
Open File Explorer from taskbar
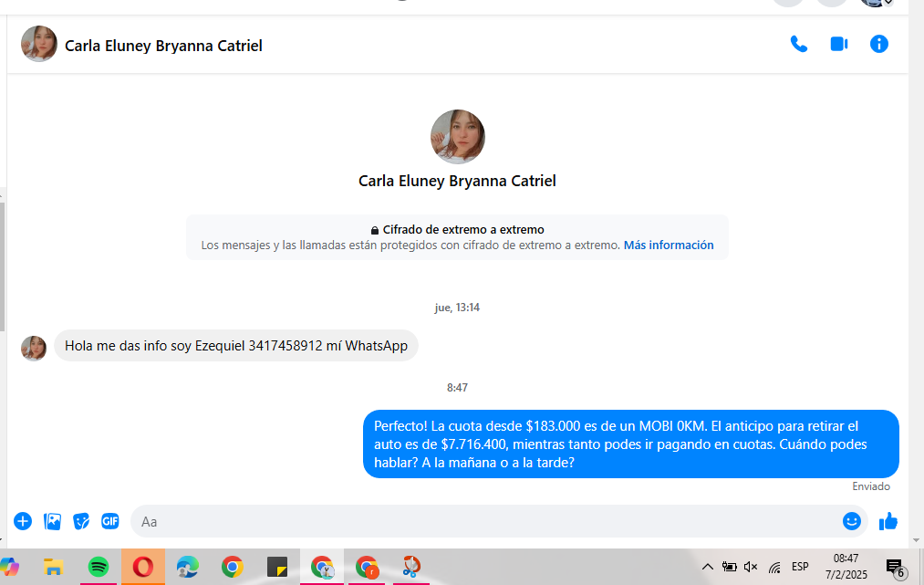click(53, 567)
